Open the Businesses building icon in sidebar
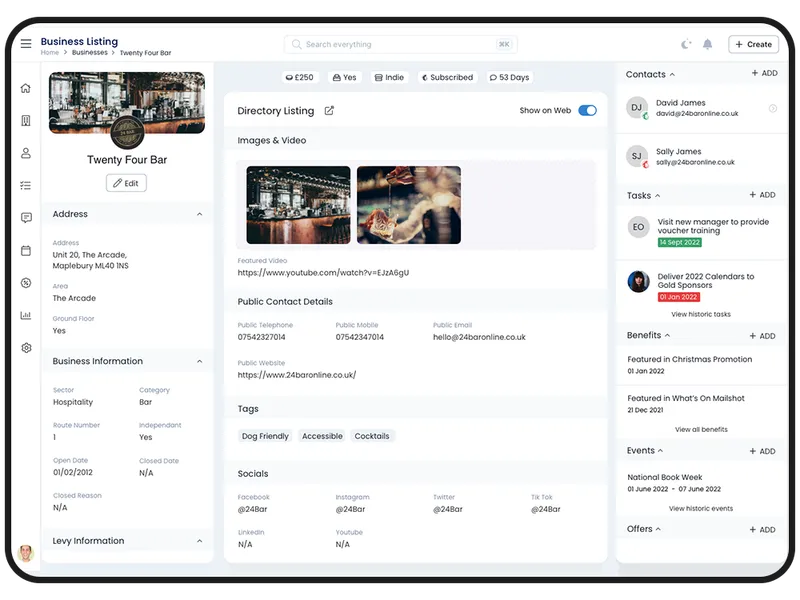The width and height of the screenshot is (800, 600). point(26,121)
